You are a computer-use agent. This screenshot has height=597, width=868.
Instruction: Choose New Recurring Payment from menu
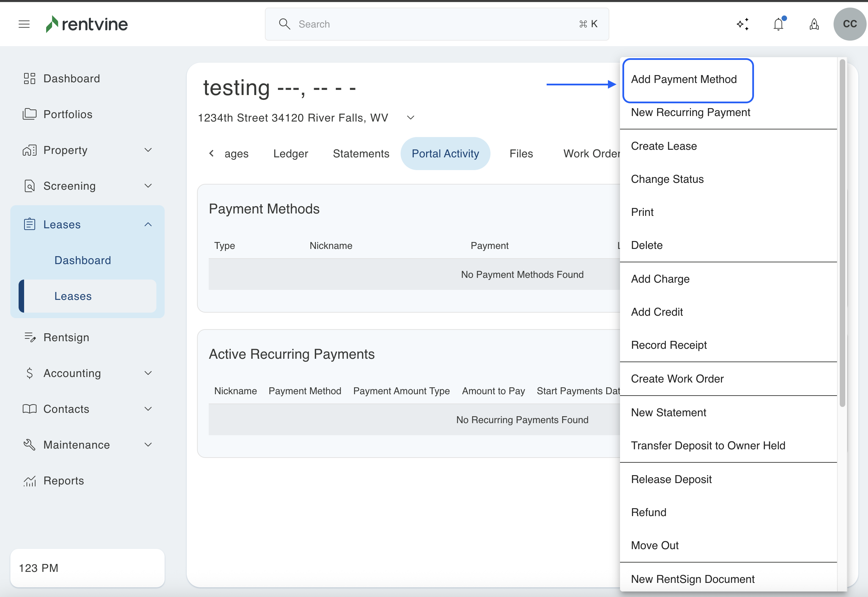coord(690,112)
